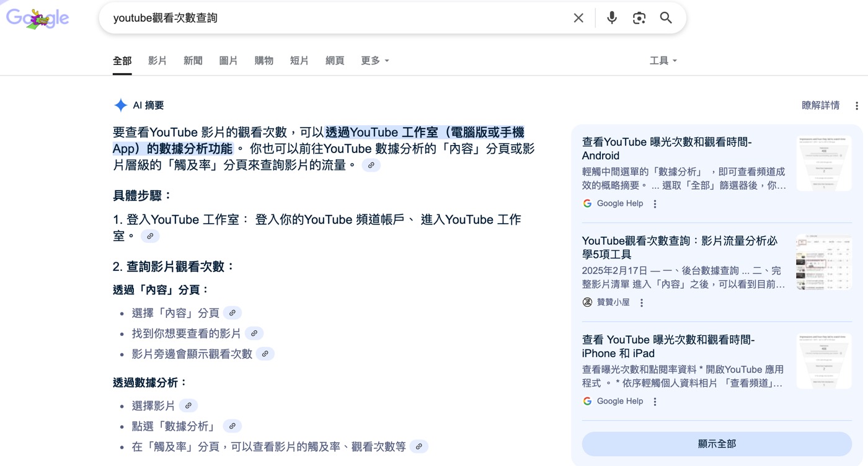Open link icon beside 點選「數據分析」
Viewport: 868px width, 466px height.
click(x=232, y=426)
